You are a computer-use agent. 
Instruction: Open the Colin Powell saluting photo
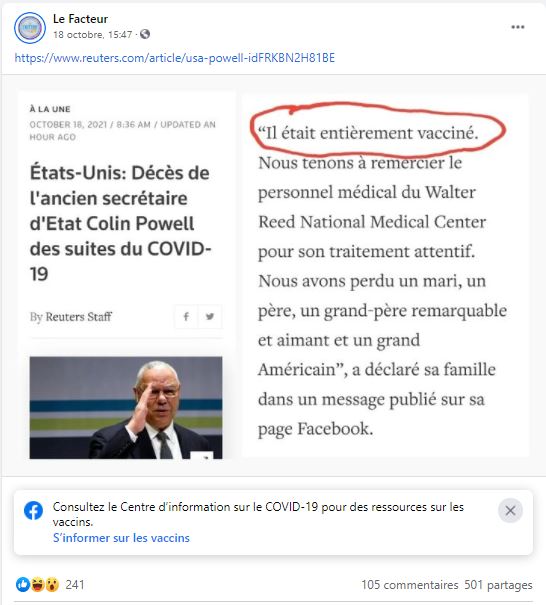pos(126,407)
